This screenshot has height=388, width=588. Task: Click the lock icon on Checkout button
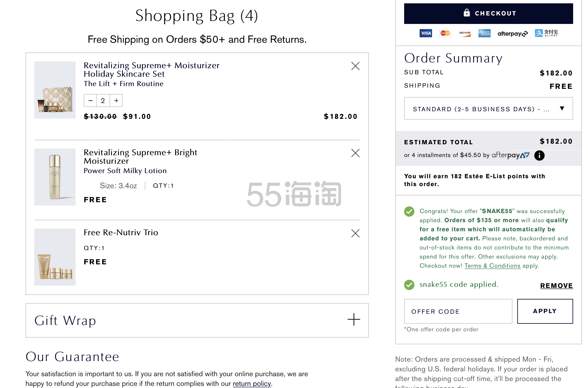click(x=467, y=13)
